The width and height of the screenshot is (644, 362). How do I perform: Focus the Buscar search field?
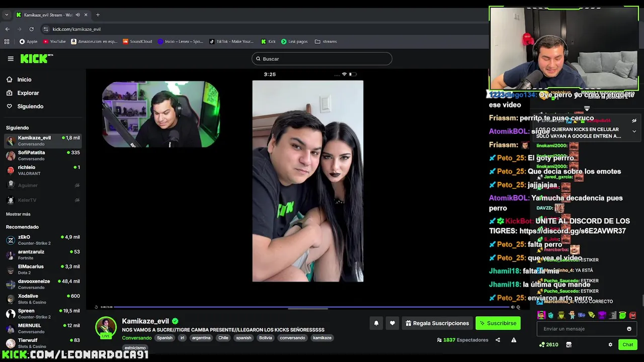321,59
